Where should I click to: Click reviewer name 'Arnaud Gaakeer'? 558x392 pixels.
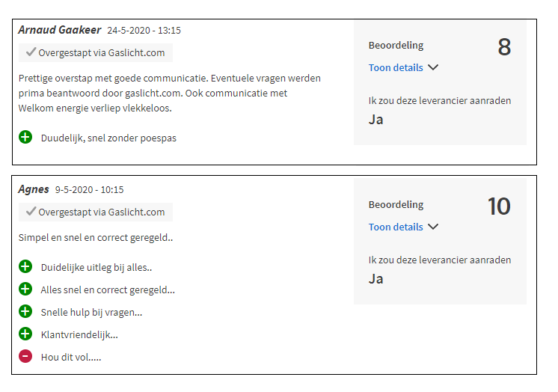click(x=60, y=30)
